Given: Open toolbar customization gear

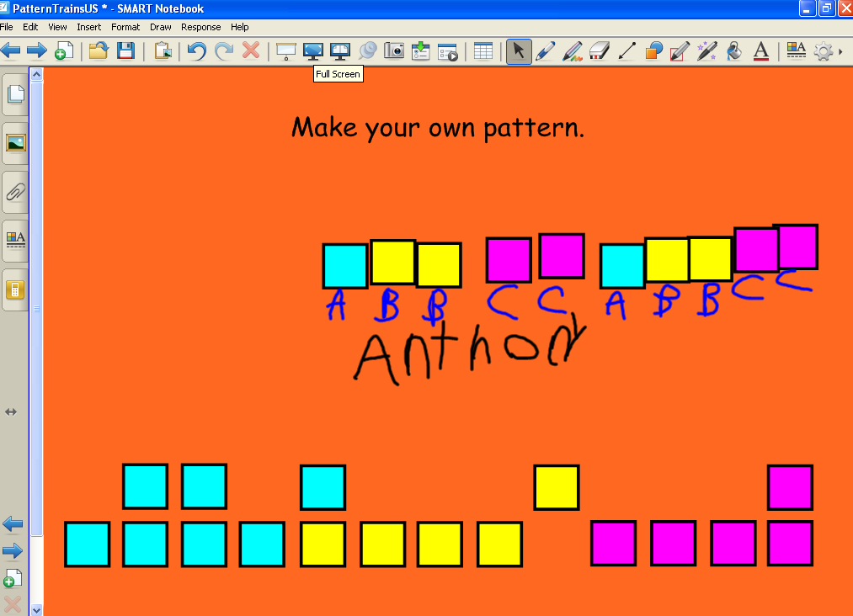Looking at the screenshot, I should pos(823,51).
